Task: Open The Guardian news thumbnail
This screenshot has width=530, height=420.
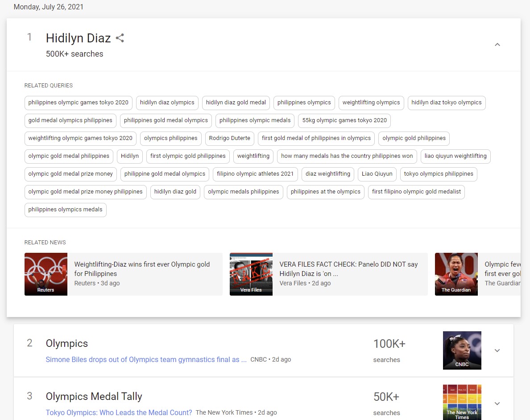Action: point(456,274)
